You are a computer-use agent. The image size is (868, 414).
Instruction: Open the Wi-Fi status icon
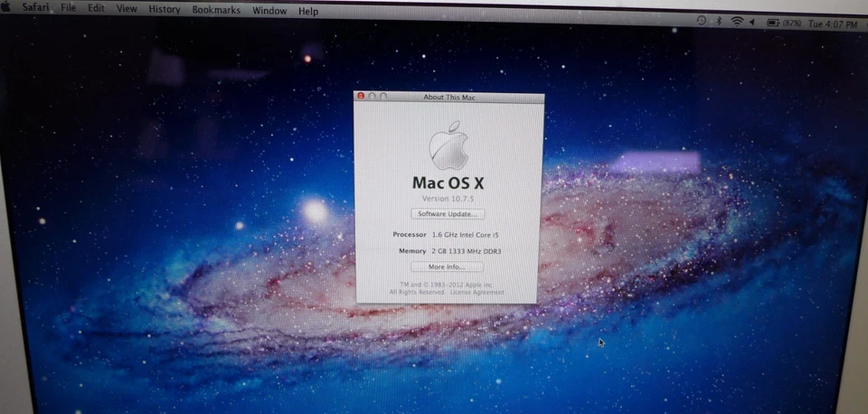click(x=737, y=22)
